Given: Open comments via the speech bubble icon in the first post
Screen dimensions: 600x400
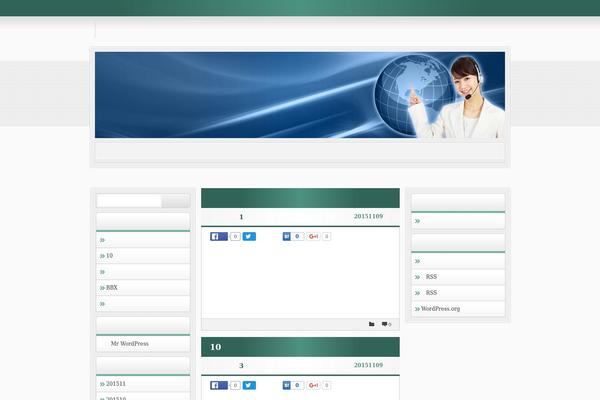Looking at the screenshot, I should point(385,324).
